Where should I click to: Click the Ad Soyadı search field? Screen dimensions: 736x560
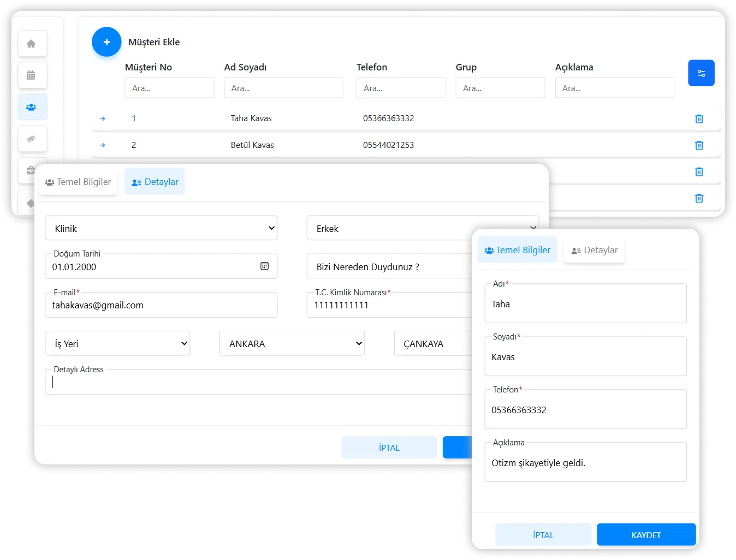(283, 88)
